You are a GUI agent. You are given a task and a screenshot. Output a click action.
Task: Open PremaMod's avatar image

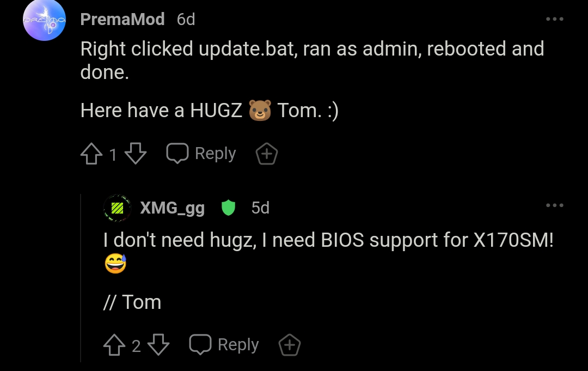pyautogui.click(x=45, y=21)
